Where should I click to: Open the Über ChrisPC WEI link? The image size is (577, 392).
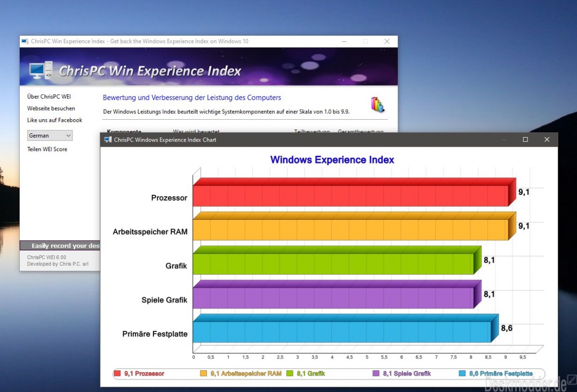(49, 97)
